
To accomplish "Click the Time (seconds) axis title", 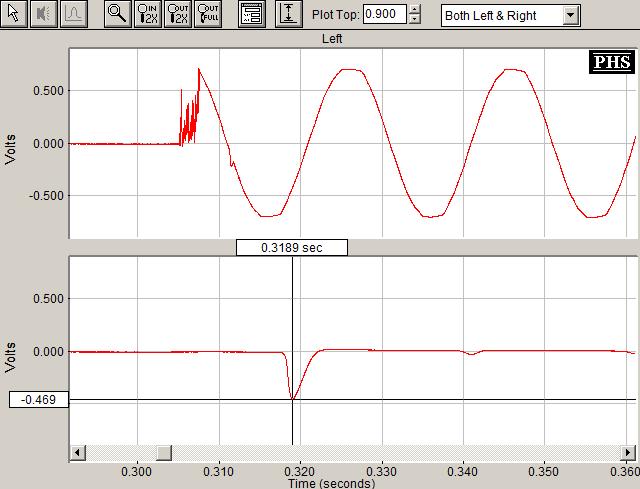I will coord(331,484).
